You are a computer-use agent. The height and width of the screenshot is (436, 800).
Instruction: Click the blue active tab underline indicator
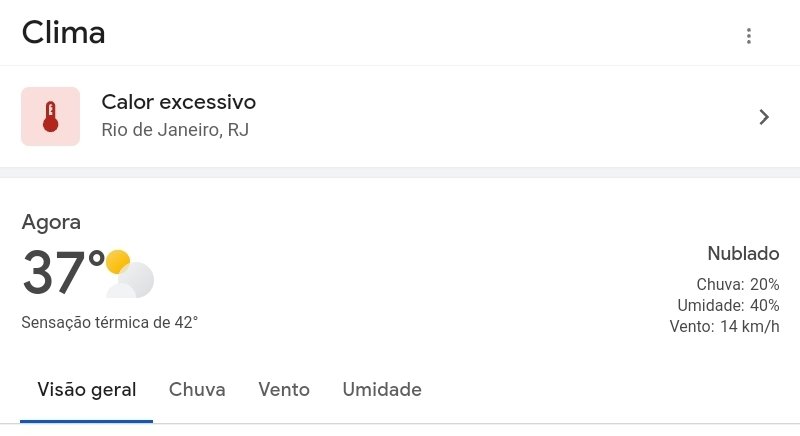87,421
